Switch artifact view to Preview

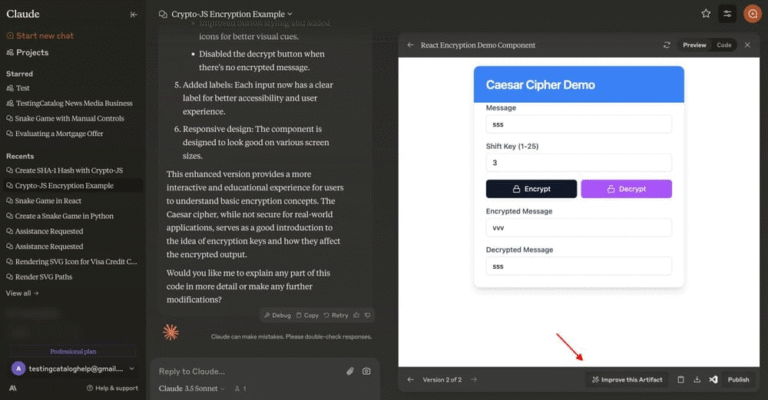[x=694, y=45]
